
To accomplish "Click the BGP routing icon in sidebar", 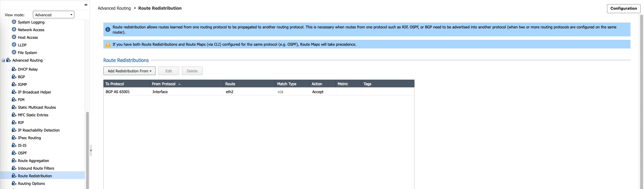I will [14, 77].
